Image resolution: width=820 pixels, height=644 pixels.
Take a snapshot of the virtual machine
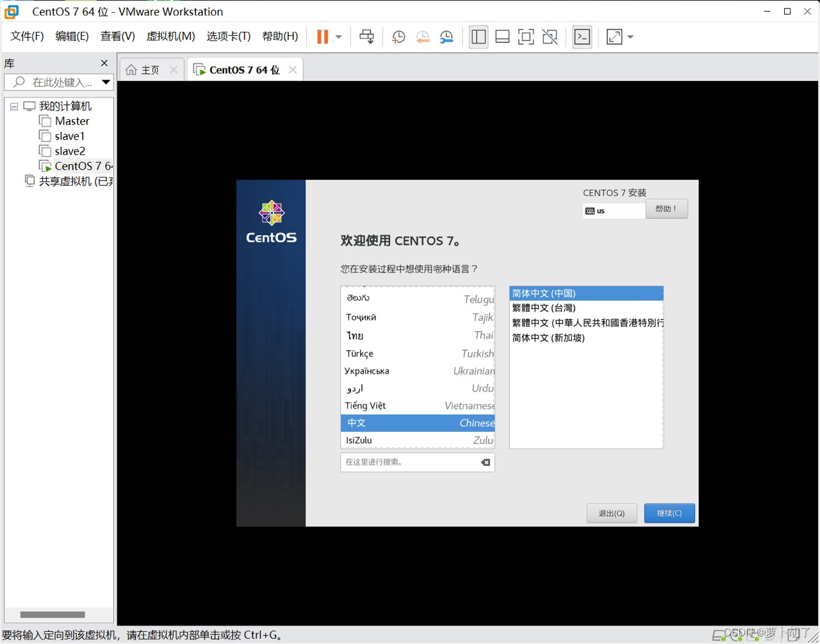click(x=398, y=37)
